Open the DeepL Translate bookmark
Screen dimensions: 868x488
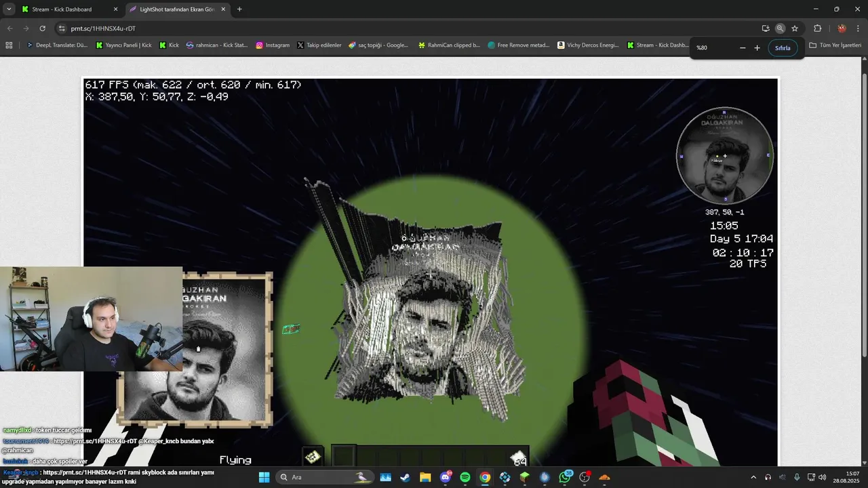[x=57, y=45]
